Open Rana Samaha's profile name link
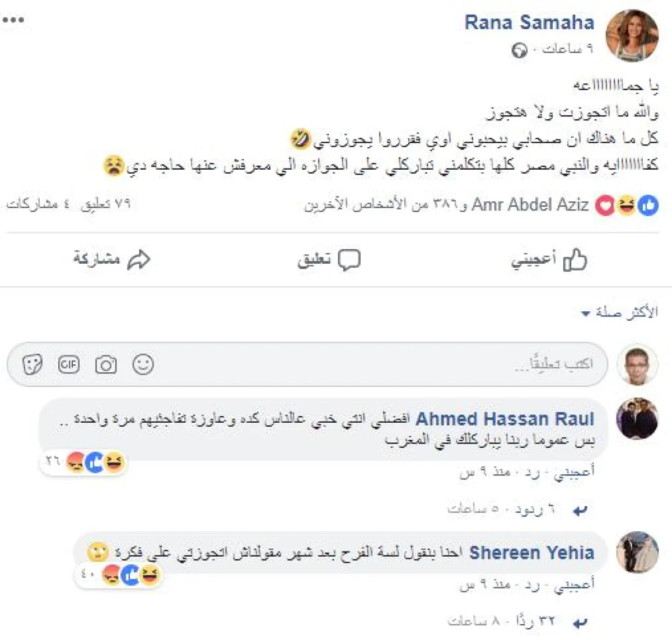 [529, 22]
